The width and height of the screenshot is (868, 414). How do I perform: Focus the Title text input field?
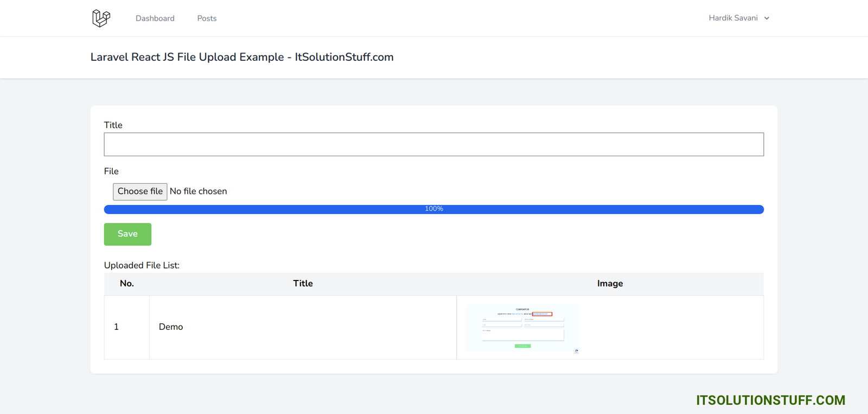[x=433, y=144]
